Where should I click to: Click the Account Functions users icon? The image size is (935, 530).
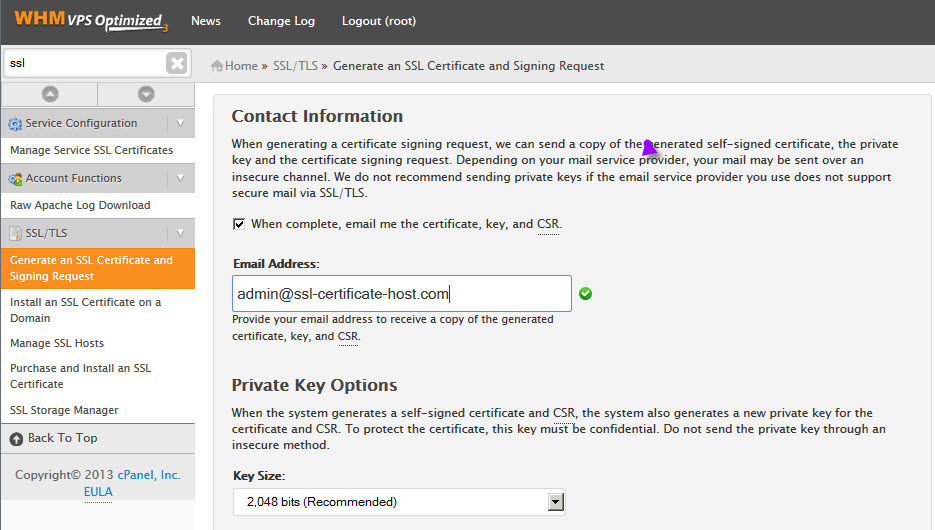[15, 179]
